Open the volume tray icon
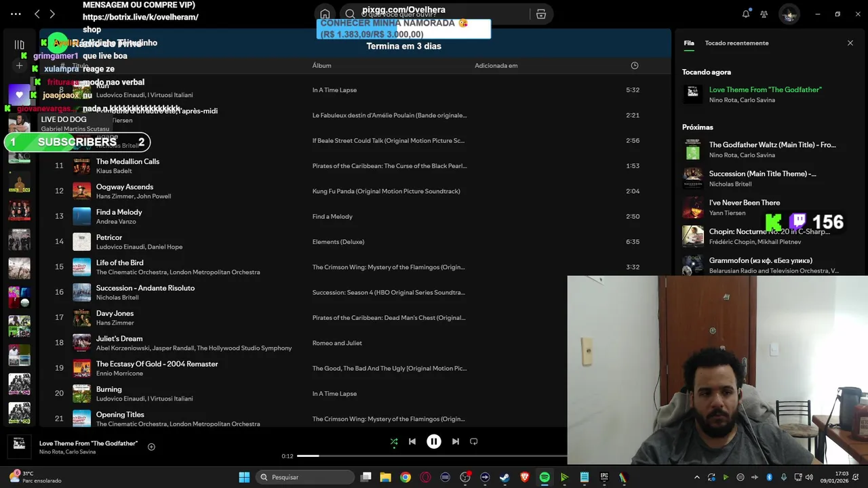The image size is (868, 488). 809,477
